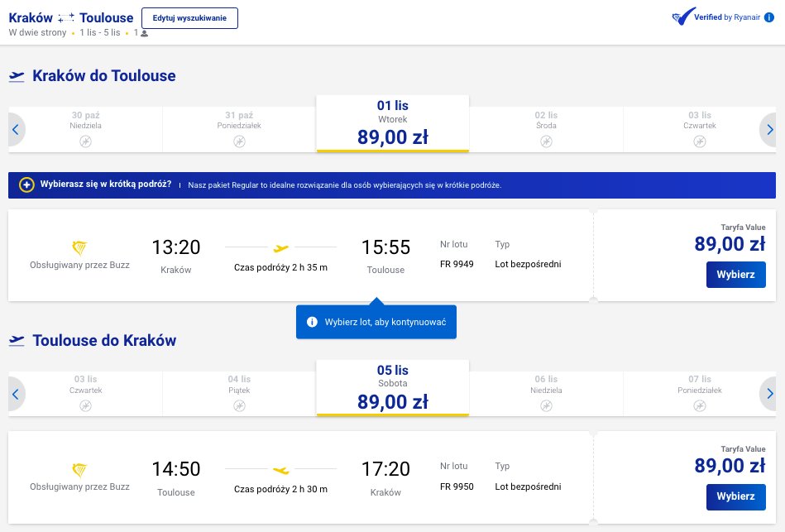The width and height of the screenshot is (785, 532).
Task: Show later outbound dates with the right arrow
Action: click(x=769, y=130)
